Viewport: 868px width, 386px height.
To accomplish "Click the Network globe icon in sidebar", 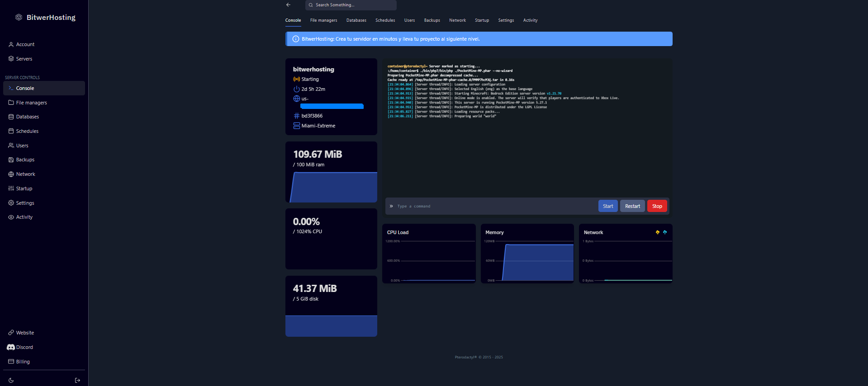I will [11, 174].
